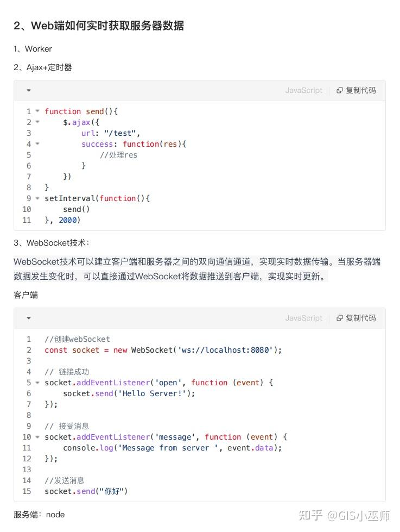The height and width of the screenshot is (532, 400).
Task: Fold the setInterval callback at line 9
Action: click(x=37, y=198)
